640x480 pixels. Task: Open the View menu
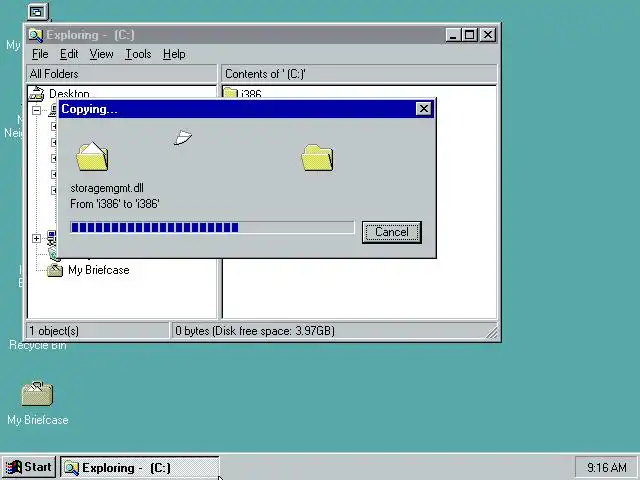101,54
